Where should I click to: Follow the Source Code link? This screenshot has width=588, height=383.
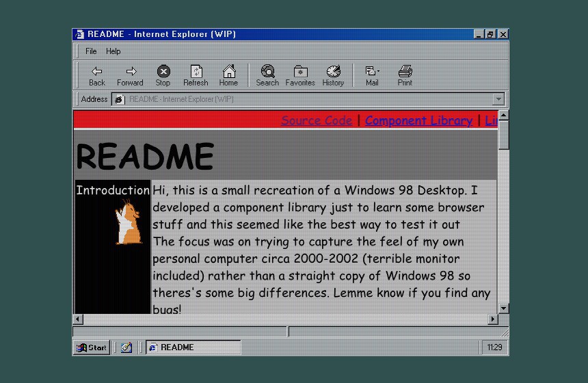[x=317, y=120]
